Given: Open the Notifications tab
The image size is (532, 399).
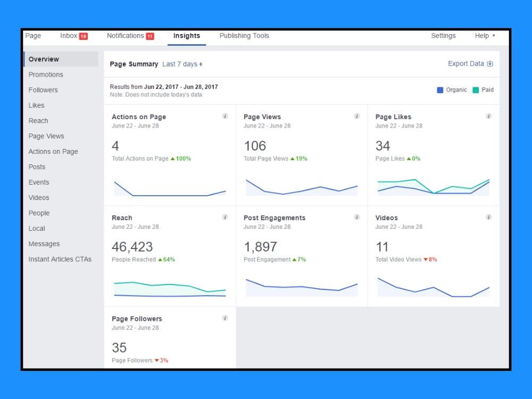Looking at the screenshot, I should [126, 36].
